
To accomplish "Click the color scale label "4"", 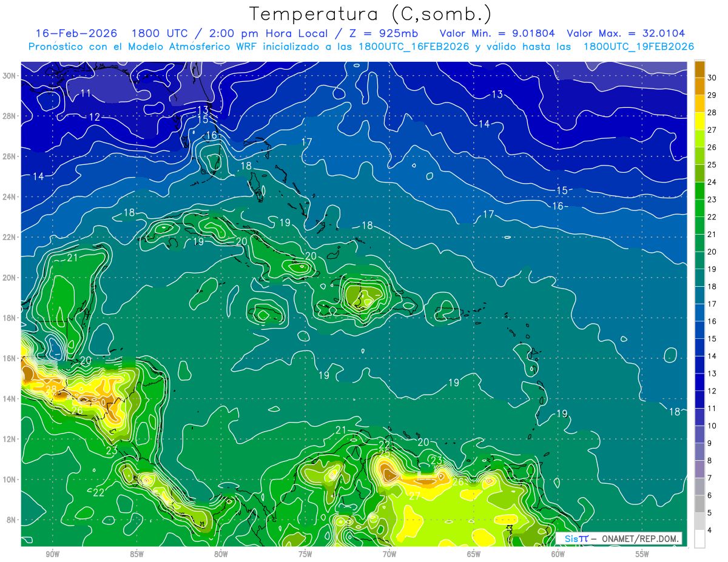I will pos(710,530).
